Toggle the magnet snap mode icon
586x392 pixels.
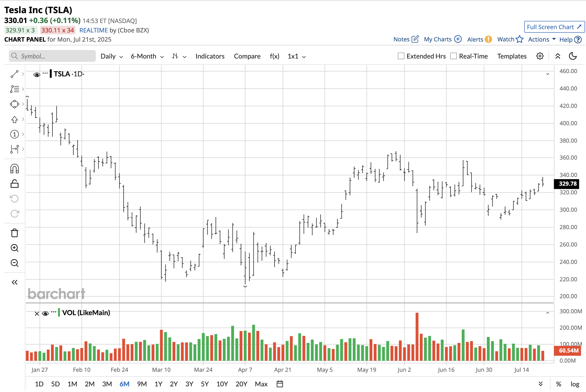(x=15, y=169)
